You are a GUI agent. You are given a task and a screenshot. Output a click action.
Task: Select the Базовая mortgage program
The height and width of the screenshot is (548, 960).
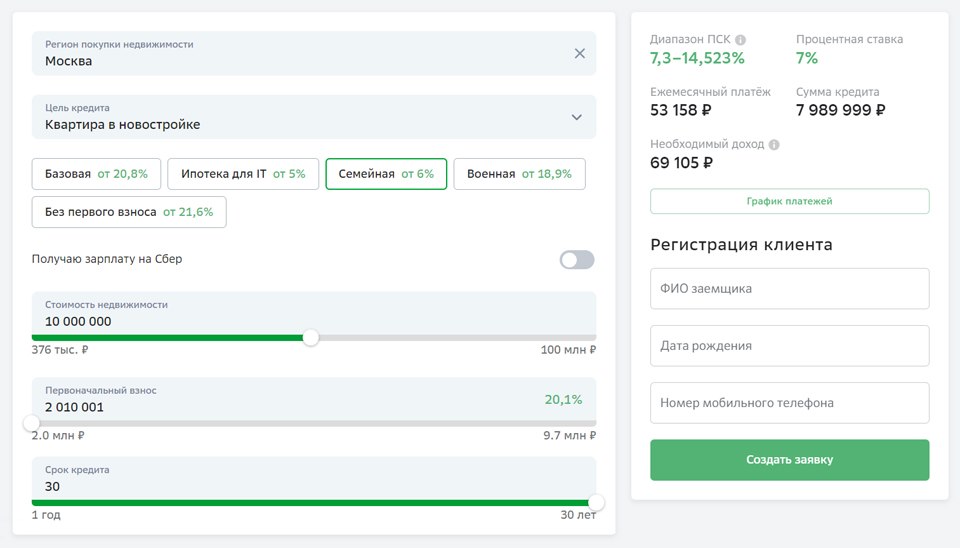coord(96,174)
